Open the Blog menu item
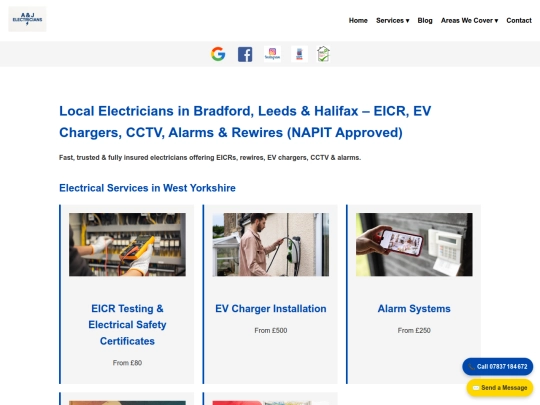 click(x=425, y=20)
